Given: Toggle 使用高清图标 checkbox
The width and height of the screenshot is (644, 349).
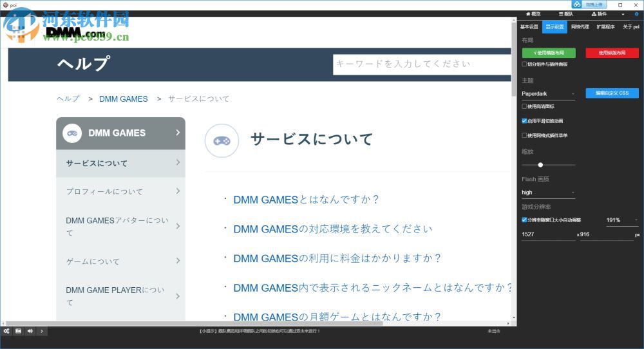Looking at the screenshot, I should click(x=524, y=106).
